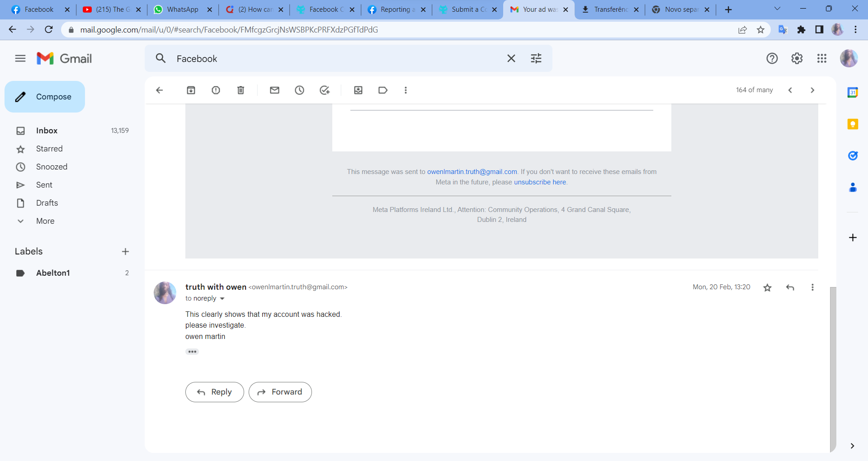The height and width of the screenshot is (461, 868).
Task: Delete email using trash icon
Action: 241,90
